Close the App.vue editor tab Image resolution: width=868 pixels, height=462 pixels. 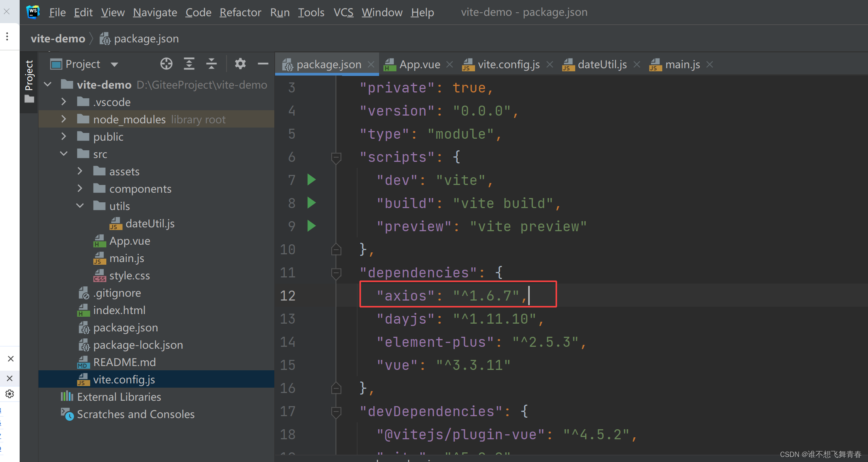point(450,64)
